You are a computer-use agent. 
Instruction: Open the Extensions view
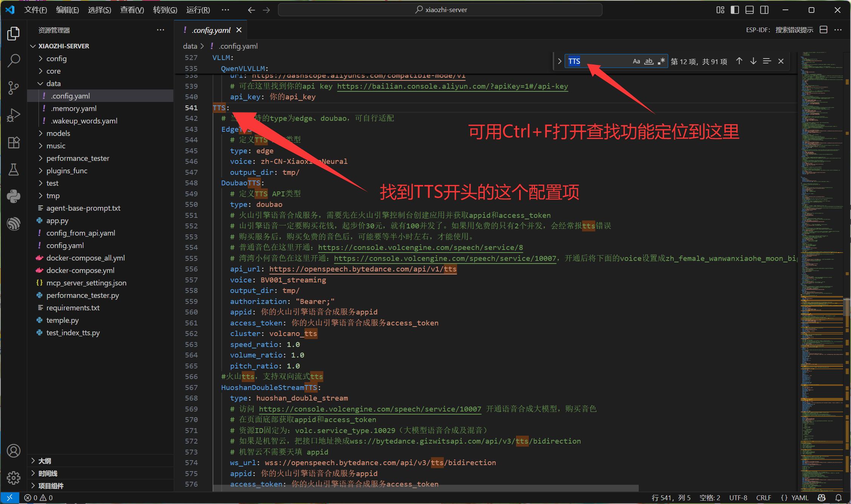pos(14,142)
